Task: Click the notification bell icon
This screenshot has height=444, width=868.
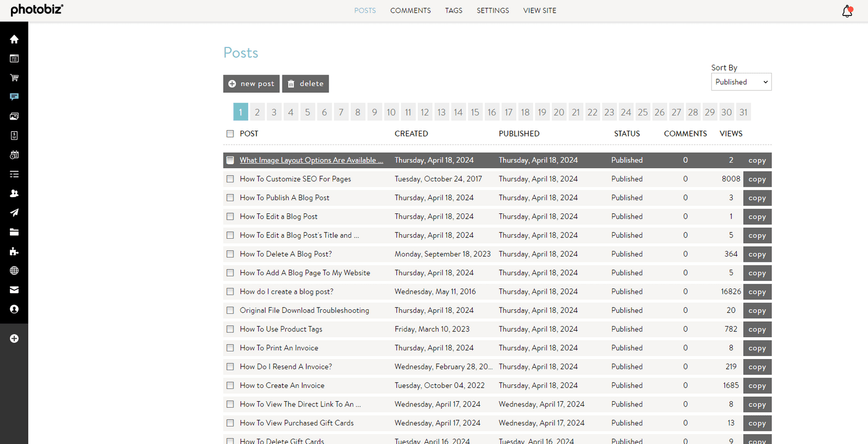Action: 847,11
